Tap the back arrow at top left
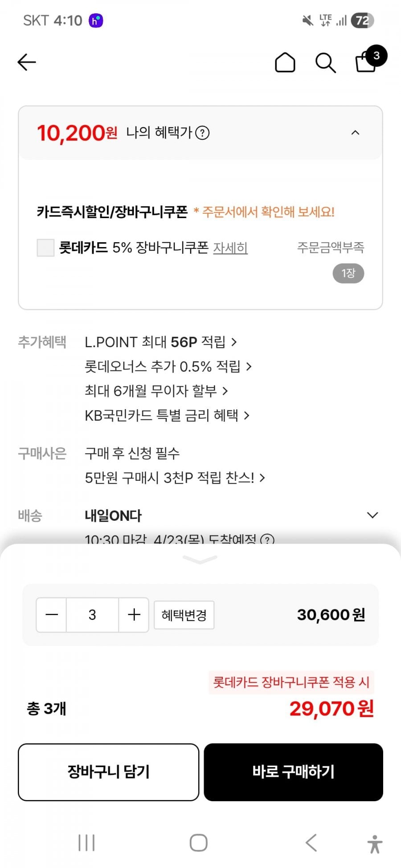The width and height of the screenshot is (401, 868). pyautogui.click(x=27, y=62)
